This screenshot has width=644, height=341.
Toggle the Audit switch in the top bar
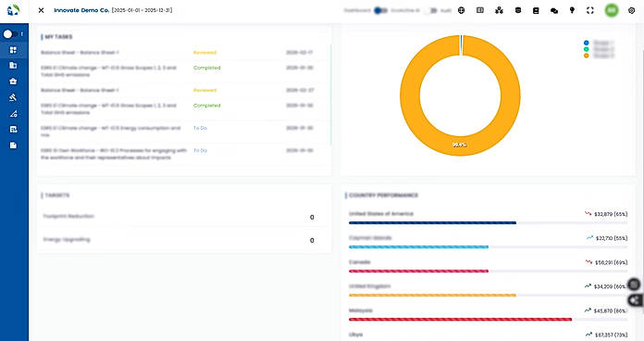click(x=430, y=10)
